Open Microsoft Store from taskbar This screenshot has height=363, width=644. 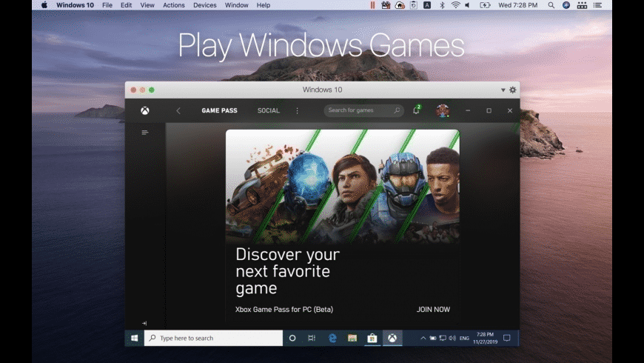tap(372, 338)
